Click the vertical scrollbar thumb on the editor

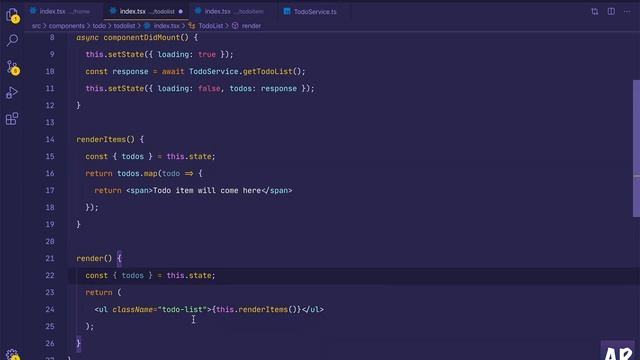pos(636,148)
